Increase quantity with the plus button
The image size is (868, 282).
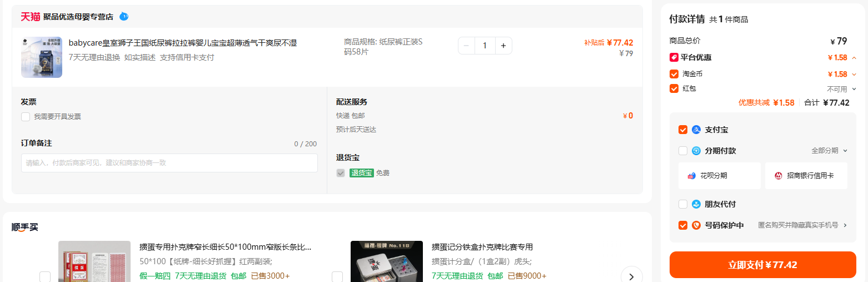(x=503, y=46)
